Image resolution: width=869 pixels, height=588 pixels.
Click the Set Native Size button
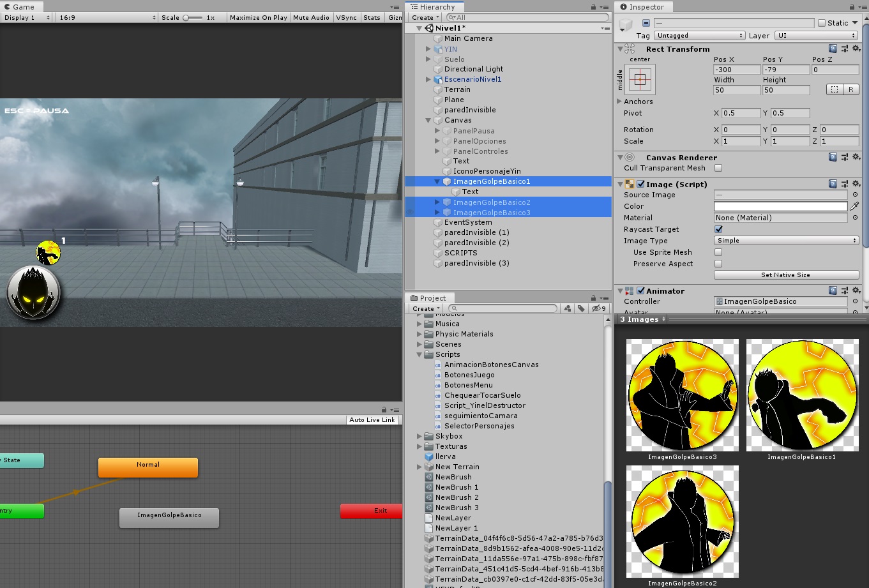(x=786, y=275)
